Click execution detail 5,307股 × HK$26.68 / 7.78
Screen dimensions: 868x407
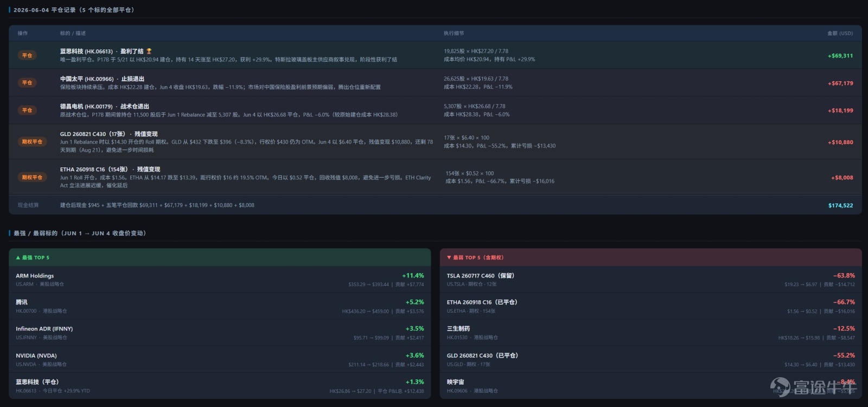[474, 107]
